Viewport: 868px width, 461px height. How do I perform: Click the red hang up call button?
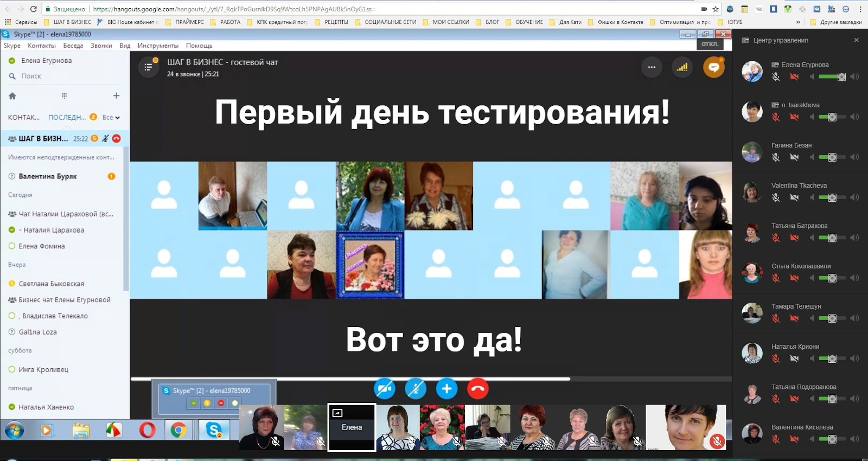click(x=477, y=389)
